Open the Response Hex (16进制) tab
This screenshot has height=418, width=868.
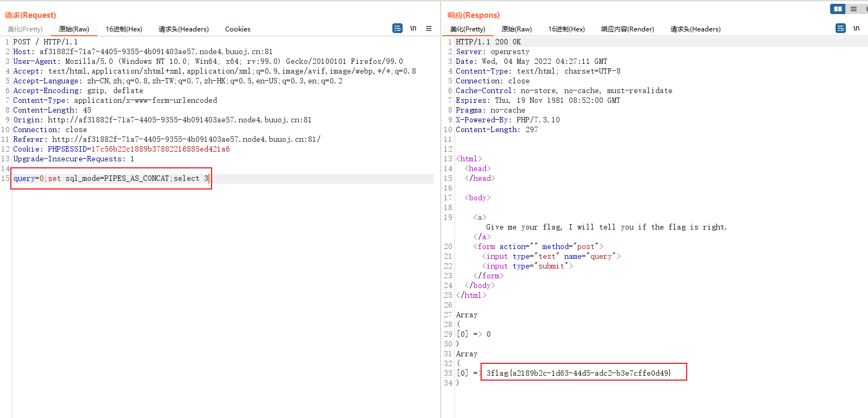(x=567, y=29)
